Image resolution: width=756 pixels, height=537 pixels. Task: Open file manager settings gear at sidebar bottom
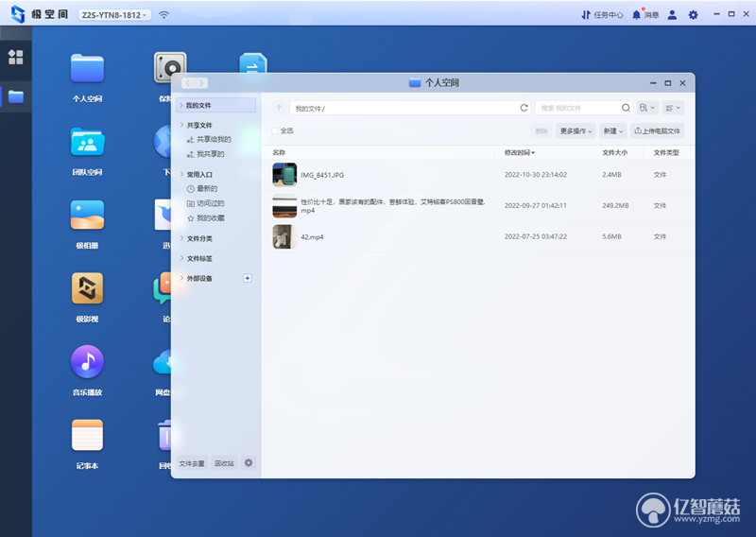tap(249, 463)
